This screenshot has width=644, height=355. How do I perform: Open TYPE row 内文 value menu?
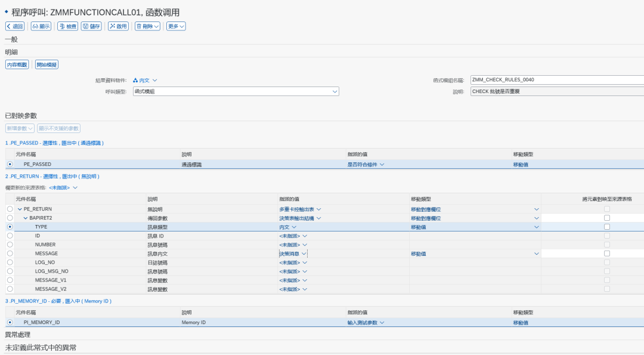tap(287, 227)
